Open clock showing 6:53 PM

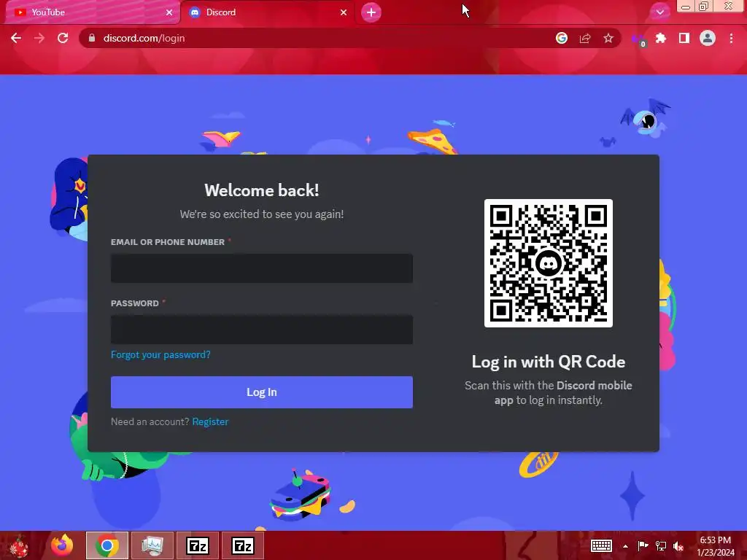click(x=716, y=546)
